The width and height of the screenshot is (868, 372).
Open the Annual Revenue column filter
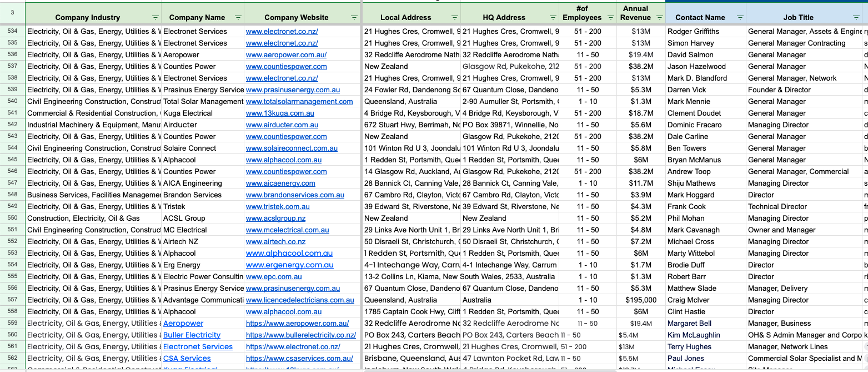tap(659, 18)
